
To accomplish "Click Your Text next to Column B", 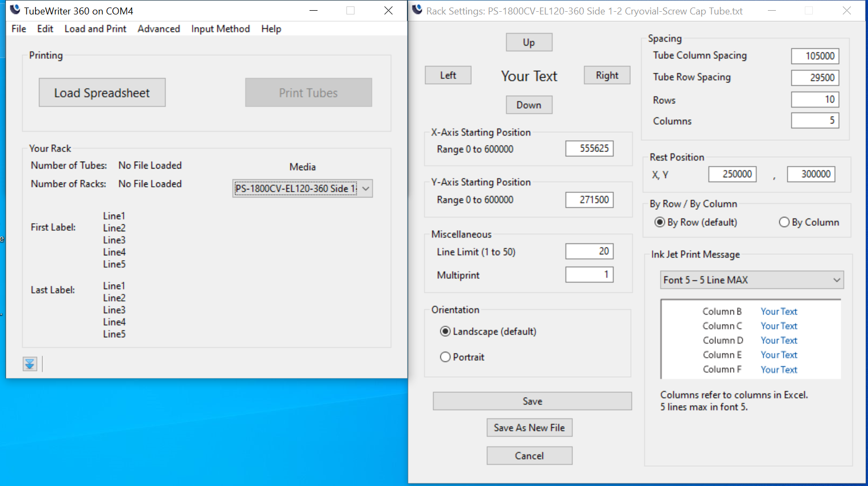I will [779, 312].
